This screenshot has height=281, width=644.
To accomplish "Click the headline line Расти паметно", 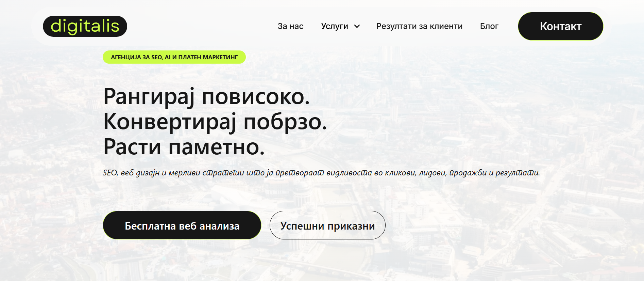I will click(x=184, y=147).
